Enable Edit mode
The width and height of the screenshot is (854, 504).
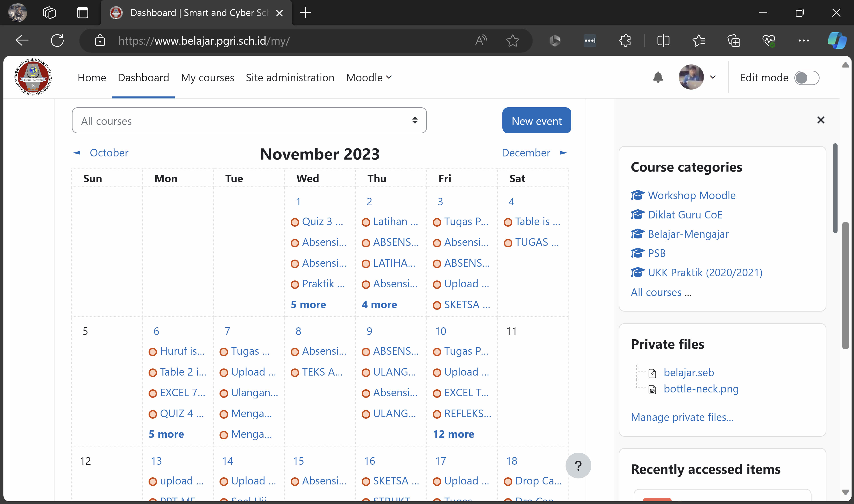point(807,77)
